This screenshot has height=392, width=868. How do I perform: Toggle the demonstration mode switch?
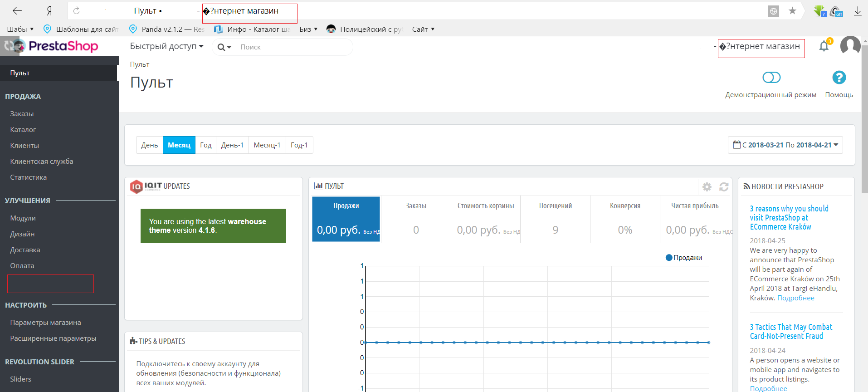coord(771,78)
